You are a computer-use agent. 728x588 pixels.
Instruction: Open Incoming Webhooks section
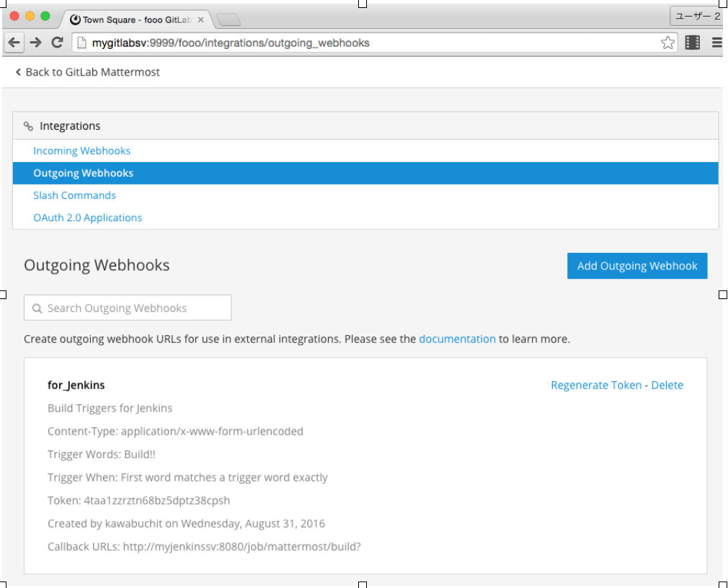[x=81, y=151]
